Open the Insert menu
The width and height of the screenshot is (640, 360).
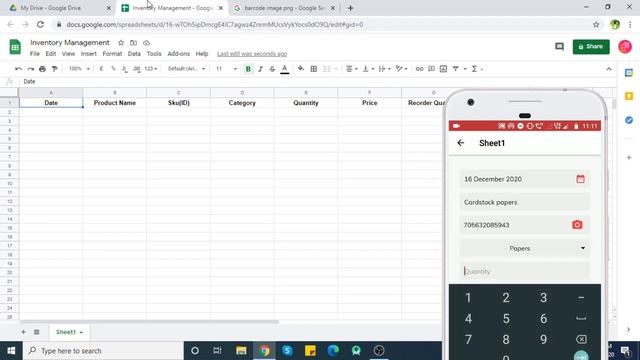point(89,53)
